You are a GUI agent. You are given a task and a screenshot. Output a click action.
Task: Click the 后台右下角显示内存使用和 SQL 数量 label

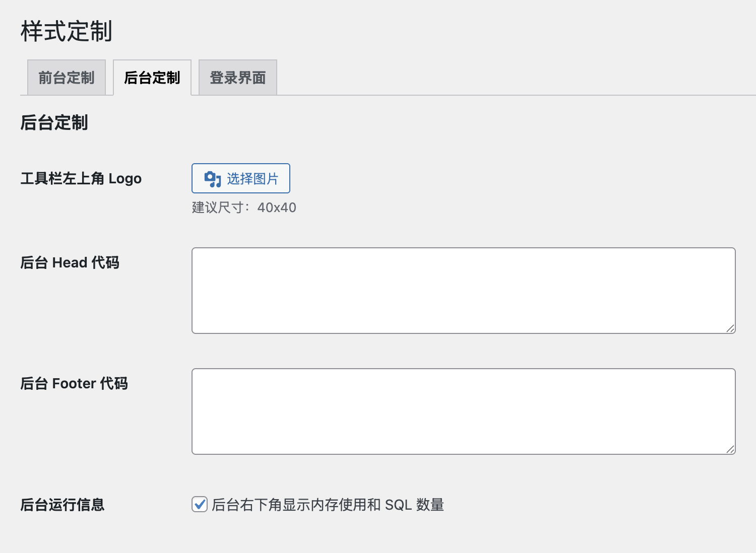pos(328,505)
